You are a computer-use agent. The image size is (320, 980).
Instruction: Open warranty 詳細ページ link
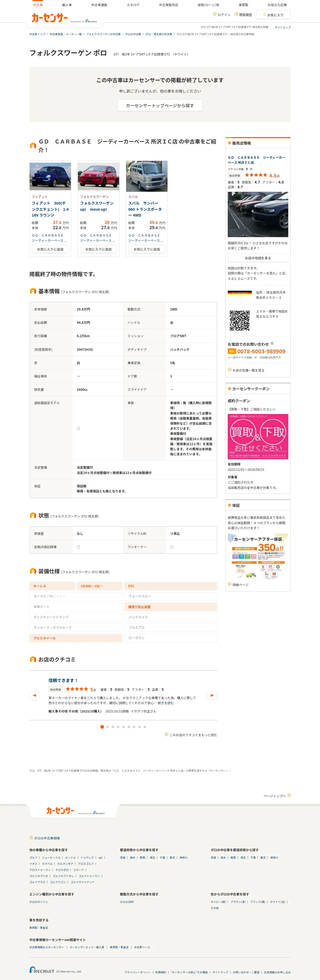(x=238, y=585)
